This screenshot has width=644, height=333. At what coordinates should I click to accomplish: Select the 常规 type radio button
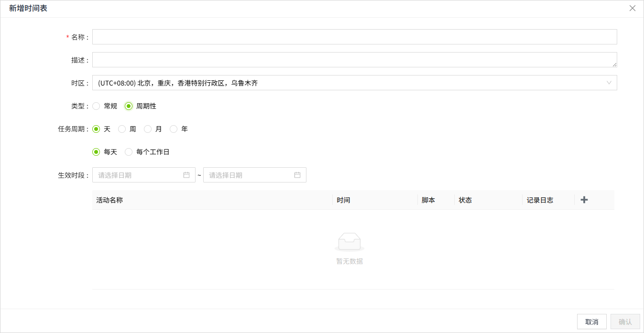(x=97, y=106)
